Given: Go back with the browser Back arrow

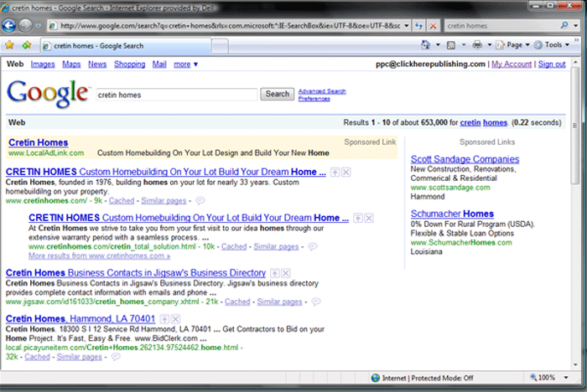Looking at the screenshot, I should pos(8,25).
